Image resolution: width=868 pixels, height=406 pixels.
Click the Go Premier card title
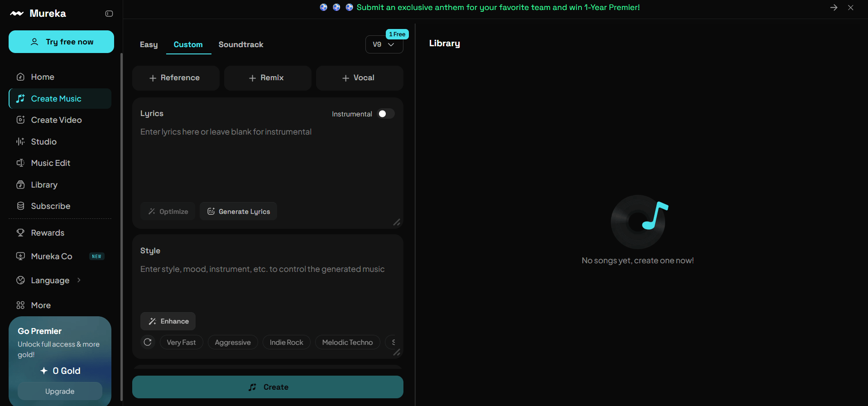(x=40, y=331)
